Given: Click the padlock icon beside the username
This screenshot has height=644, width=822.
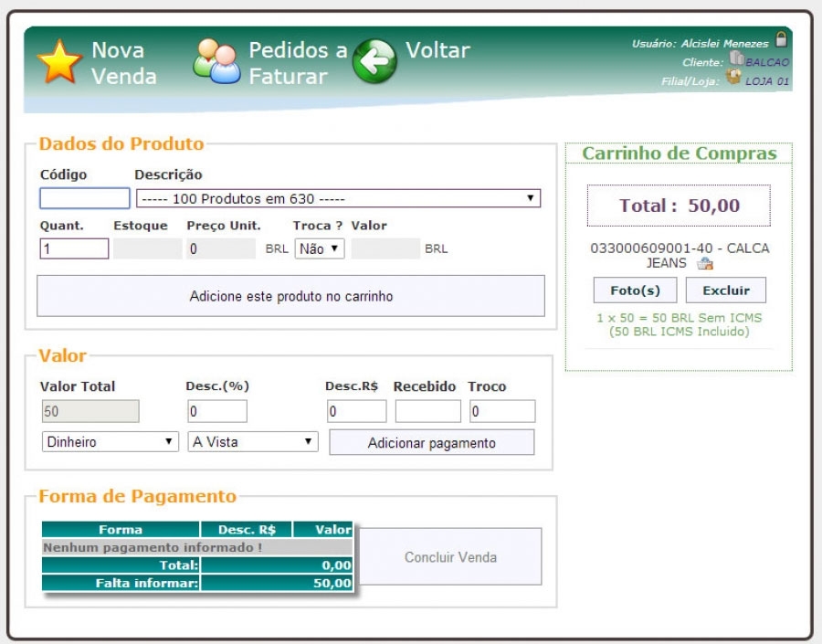Looking at the screenshot, I should (x=781, y=39).
